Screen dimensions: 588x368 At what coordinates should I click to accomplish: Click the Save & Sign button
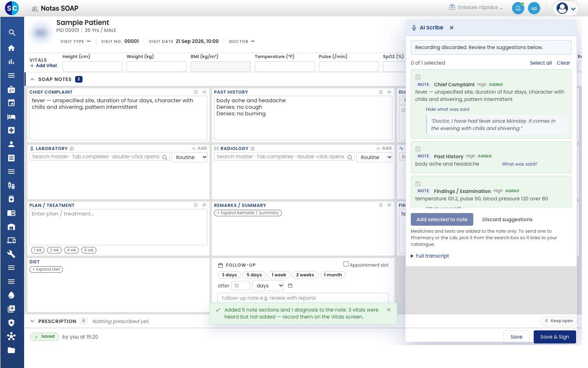tap(555, 337)
